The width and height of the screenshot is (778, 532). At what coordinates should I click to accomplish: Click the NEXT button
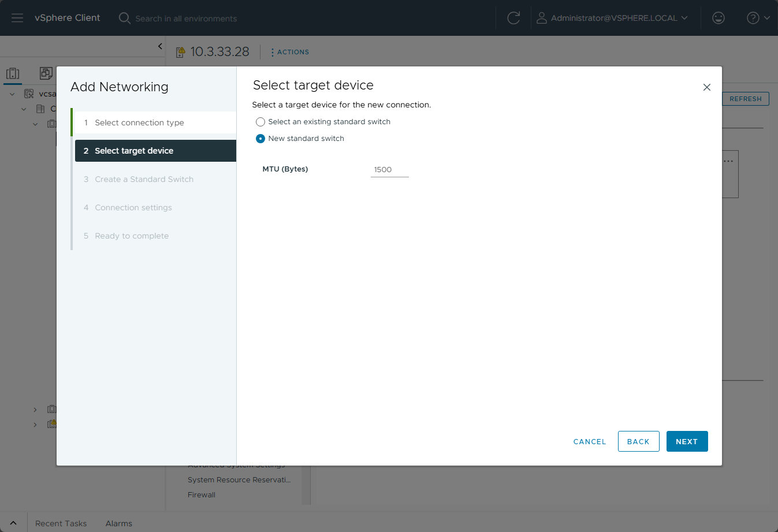coord(687,441)
